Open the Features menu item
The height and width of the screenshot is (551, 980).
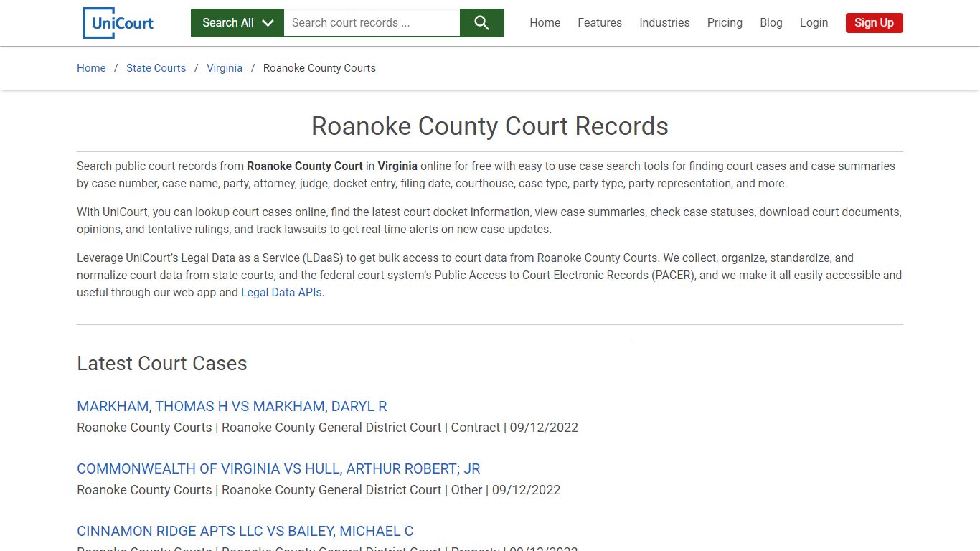600,23
